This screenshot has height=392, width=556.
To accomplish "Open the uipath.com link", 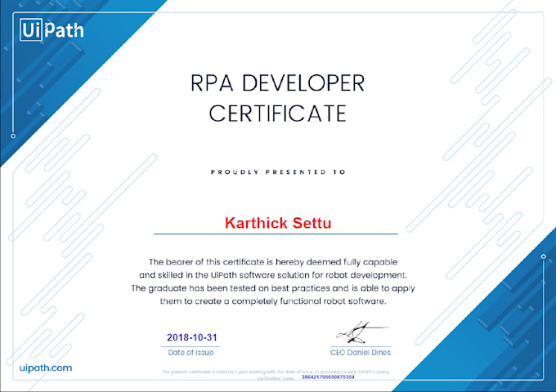I will (x=46, y=367).
